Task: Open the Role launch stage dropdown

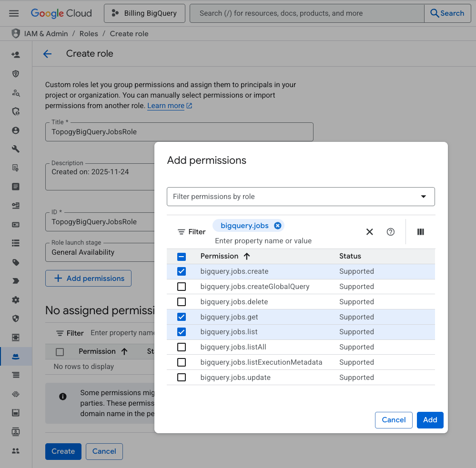Action: coord(100,252)
